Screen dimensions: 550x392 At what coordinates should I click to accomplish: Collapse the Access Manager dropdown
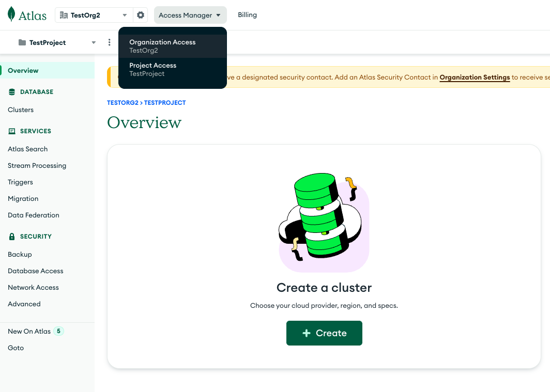click(x=190, y=14)
